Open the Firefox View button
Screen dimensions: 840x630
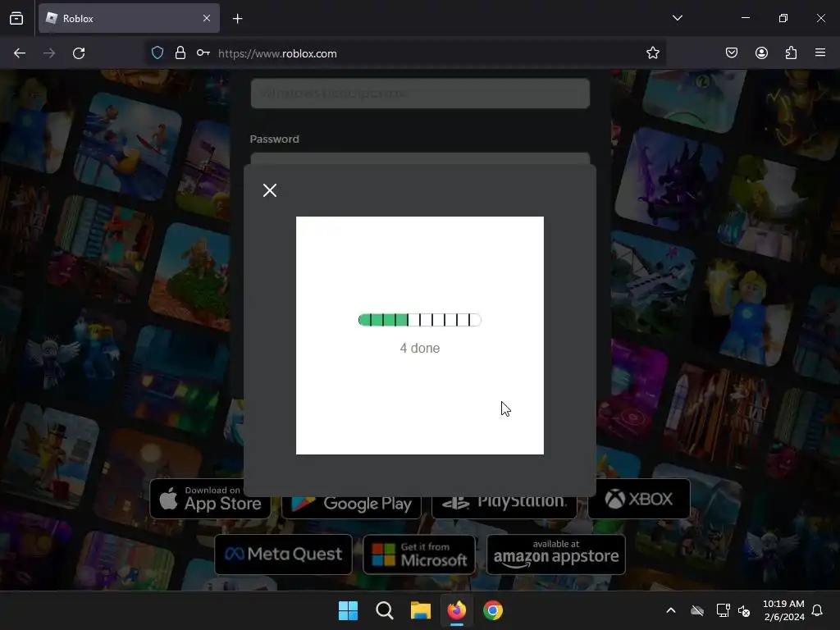click(16, 18)
